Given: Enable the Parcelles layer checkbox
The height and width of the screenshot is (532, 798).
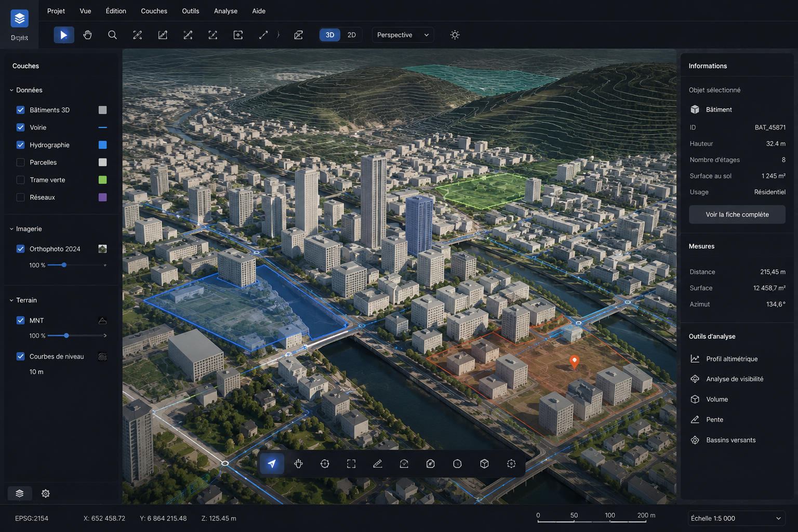Looking at the screenshot, I should tap(21, 162).
